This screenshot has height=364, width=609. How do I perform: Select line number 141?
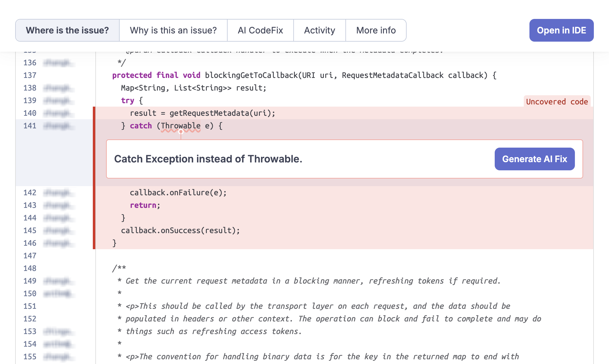click(30, 126)
